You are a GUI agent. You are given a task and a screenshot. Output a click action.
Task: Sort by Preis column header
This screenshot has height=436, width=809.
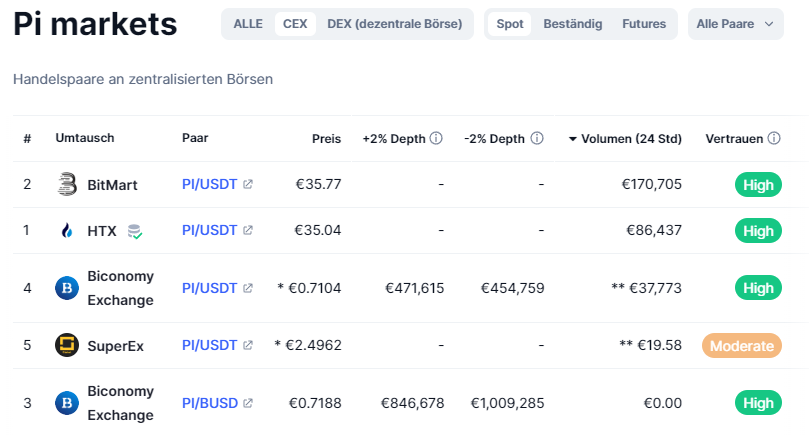pyautogui.click(x=327, y=139)
